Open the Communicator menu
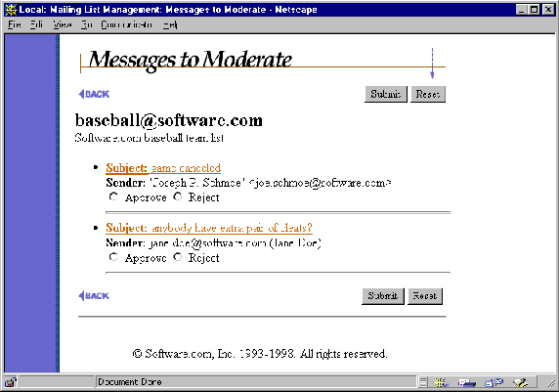The height and width of the screenshot is (392, 559). click(x=127, y=24)
